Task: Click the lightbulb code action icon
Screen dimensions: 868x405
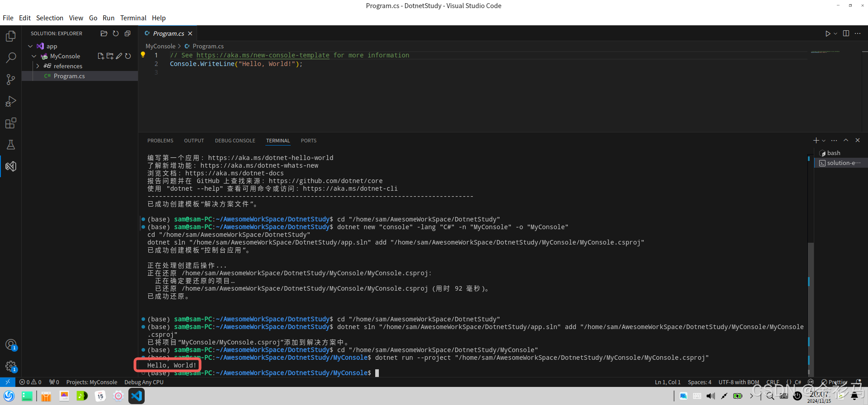Action: [143, 55]
